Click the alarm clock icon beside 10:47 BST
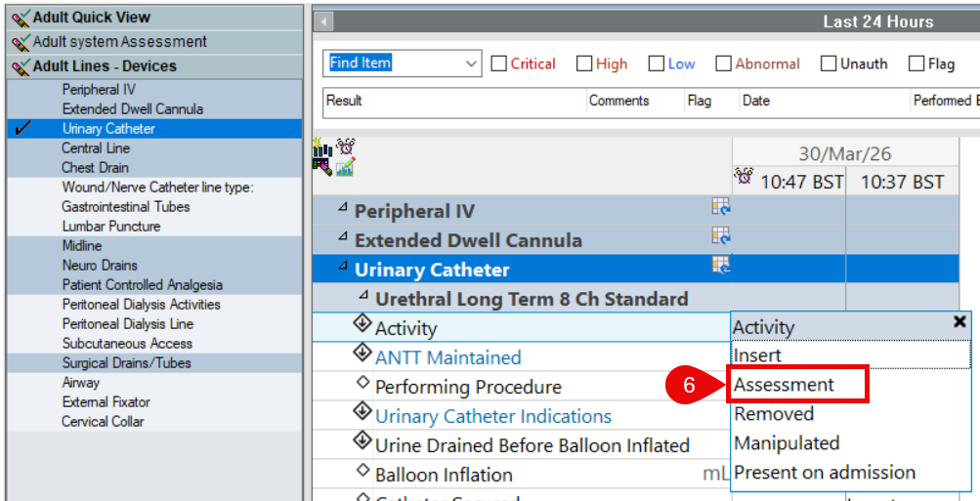 (745, 178)
